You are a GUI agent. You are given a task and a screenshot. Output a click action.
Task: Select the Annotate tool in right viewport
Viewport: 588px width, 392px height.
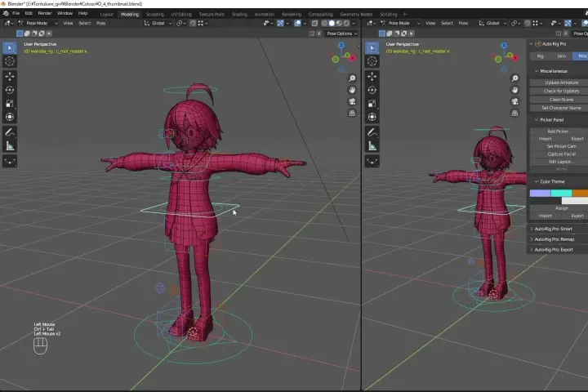(372, 132)
